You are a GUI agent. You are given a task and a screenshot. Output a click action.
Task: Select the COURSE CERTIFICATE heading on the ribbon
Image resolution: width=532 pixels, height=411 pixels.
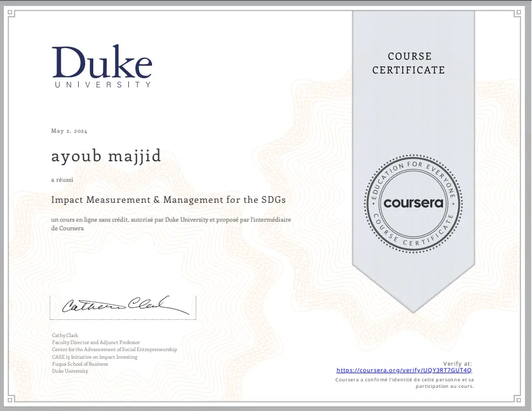pyautogui.click(x=408, y=63)
